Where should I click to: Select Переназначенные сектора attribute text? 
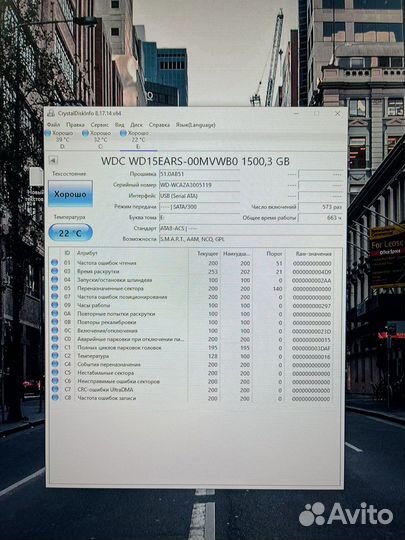point(110,288)
